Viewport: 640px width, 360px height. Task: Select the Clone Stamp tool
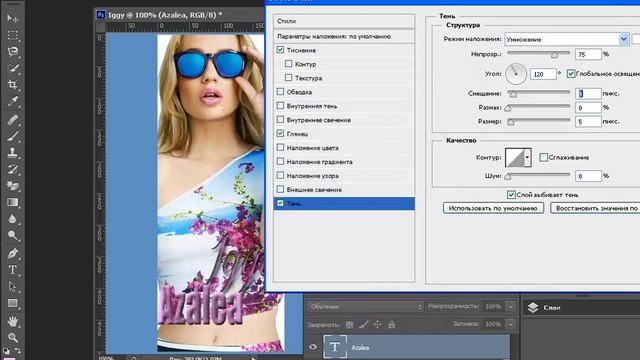(13, 152)
